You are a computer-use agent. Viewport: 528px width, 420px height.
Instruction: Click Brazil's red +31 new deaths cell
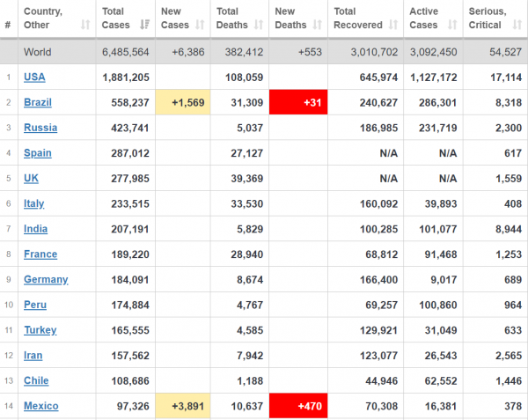click(298, 102)
